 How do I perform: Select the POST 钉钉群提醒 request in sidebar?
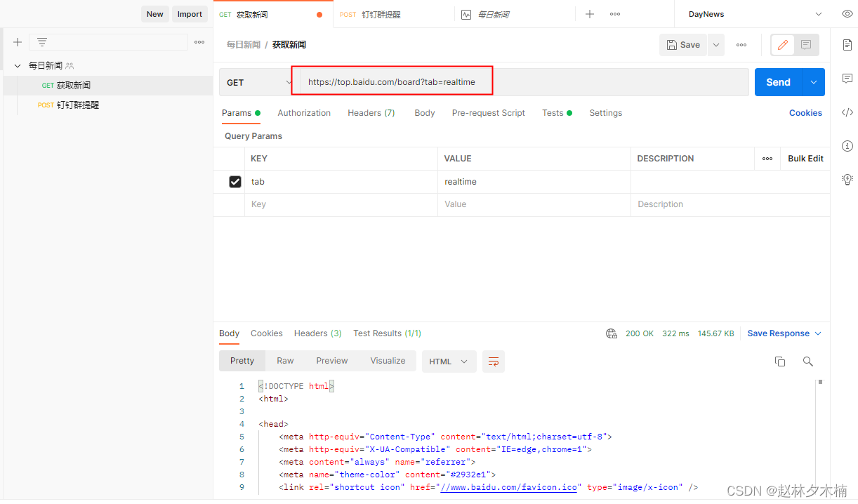tap(107, 105)
